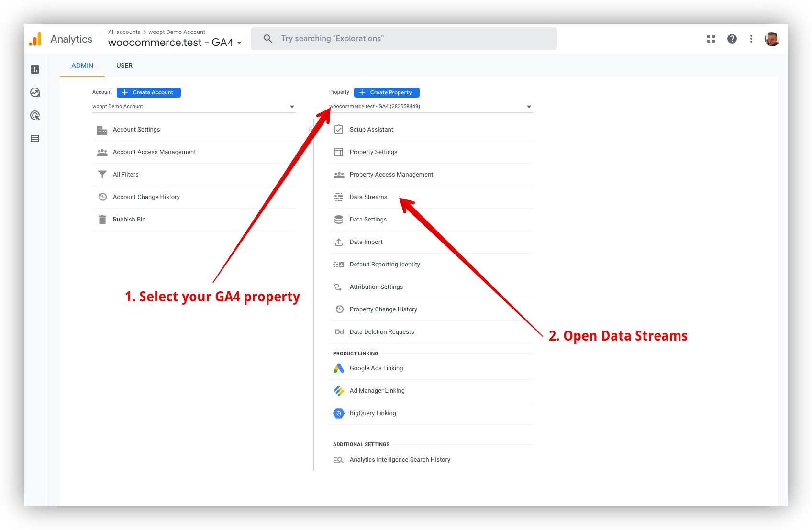Expand the woopt Demo Account dropdown

coord(194,107)
